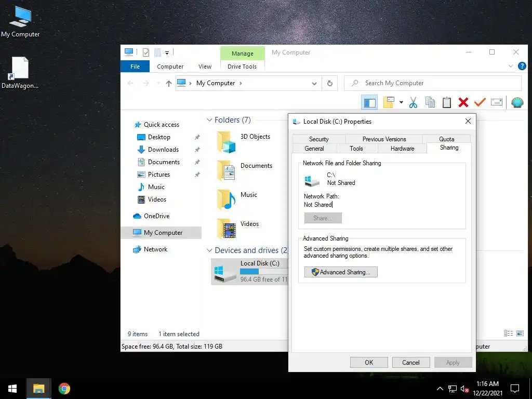Click the clipboard Paste icon in toolbar

pos(446,102)
